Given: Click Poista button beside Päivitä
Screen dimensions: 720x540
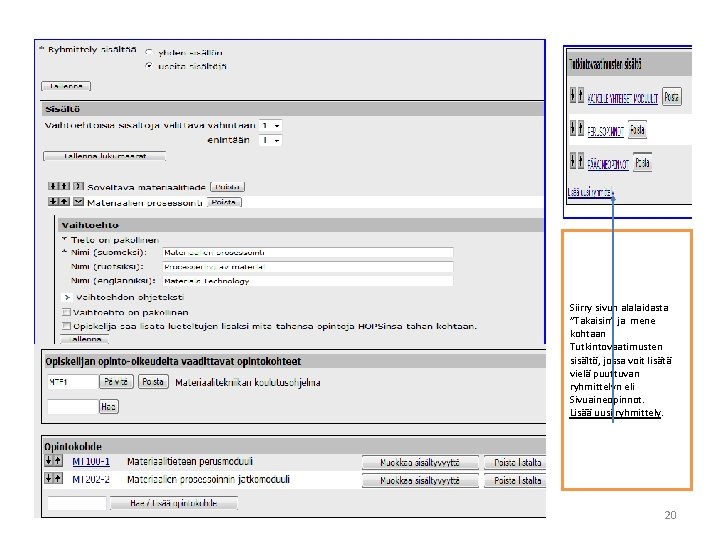Looking at the screenshot, I should click(x=153, y=382).
